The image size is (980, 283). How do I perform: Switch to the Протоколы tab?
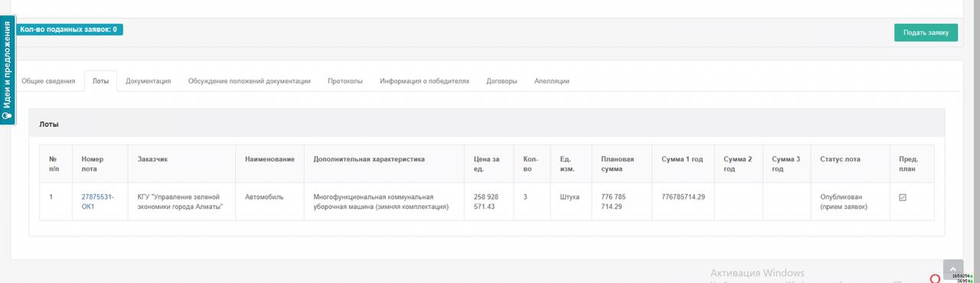pyautogui.click(x=345, y=81)
